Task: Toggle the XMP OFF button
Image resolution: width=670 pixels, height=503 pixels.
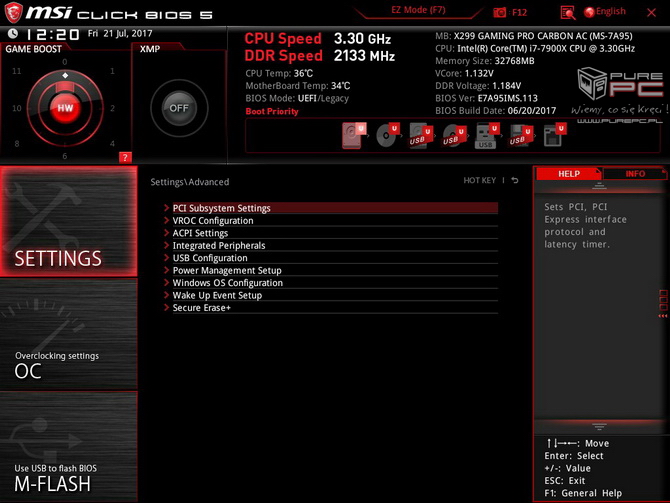Action: point(179,108)
